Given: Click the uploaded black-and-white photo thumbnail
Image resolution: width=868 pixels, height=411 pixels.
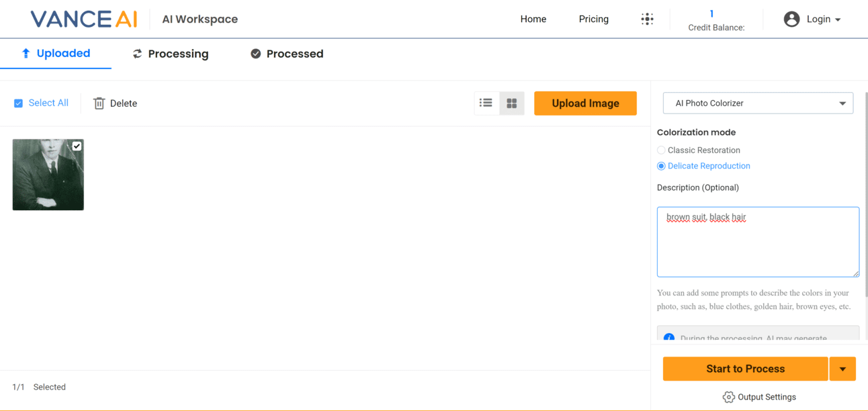Looking at the screenshot, I should pos(48,175).
